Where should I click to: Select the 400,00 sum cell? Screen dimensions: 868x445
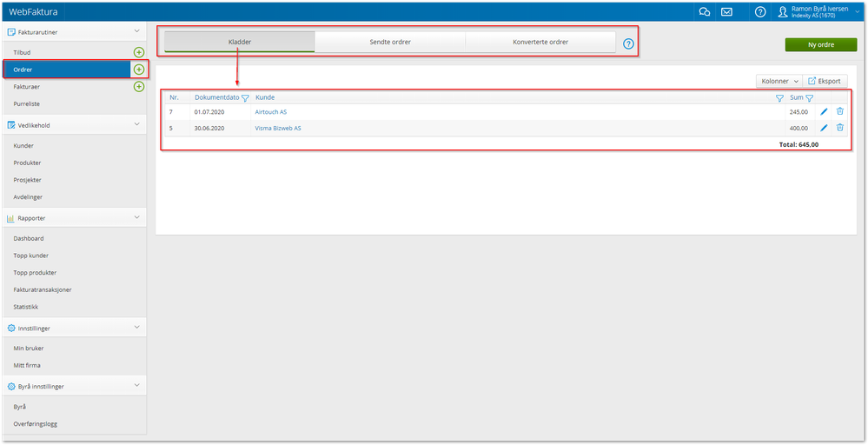(x=798, y=129)
